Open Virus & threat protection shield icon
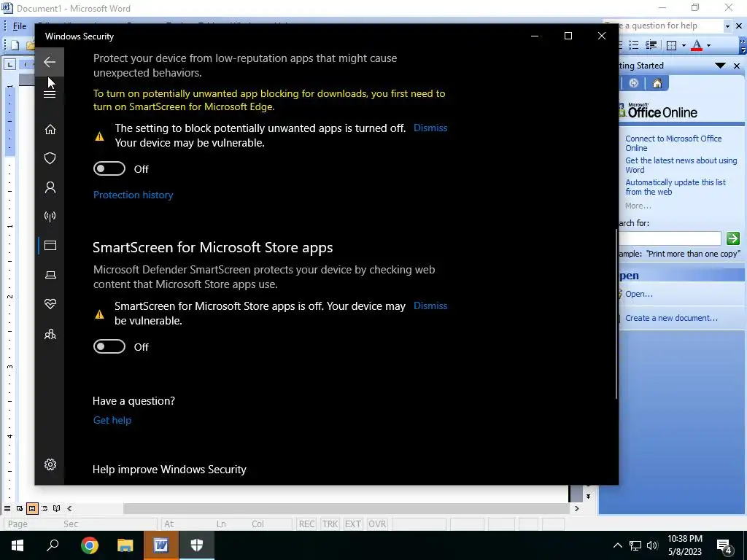Viewport: 747px width, 560px height. 50,158
